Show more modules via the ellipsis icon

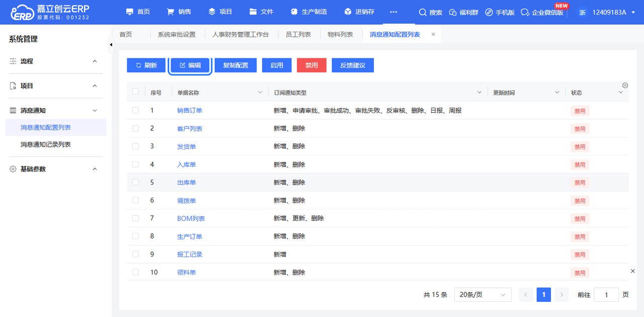(393, 12)
